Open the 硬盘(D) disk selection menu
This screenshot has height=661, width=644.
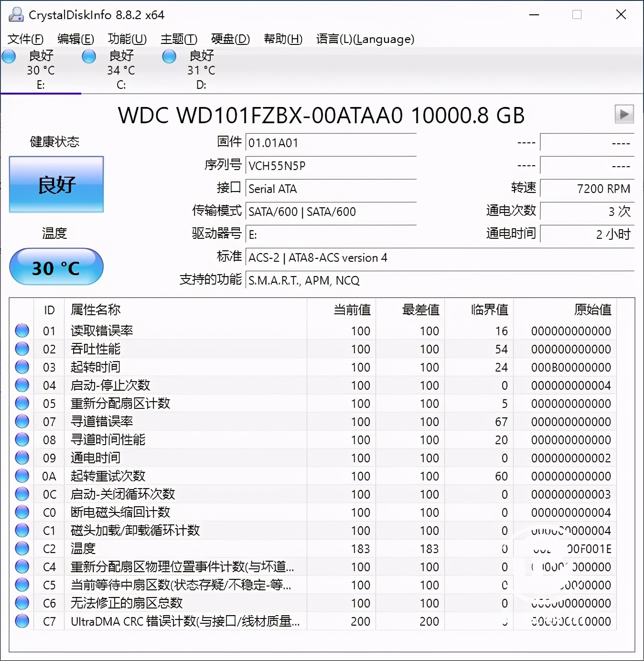(x=230, y=39)
